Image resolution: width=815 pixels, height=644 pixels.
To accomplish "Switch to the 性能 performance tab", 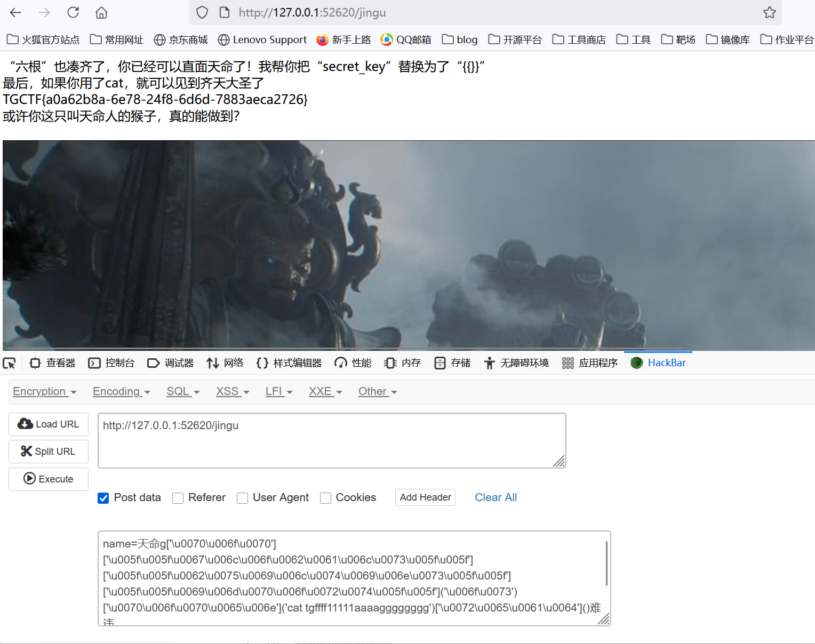I will 353,363.
